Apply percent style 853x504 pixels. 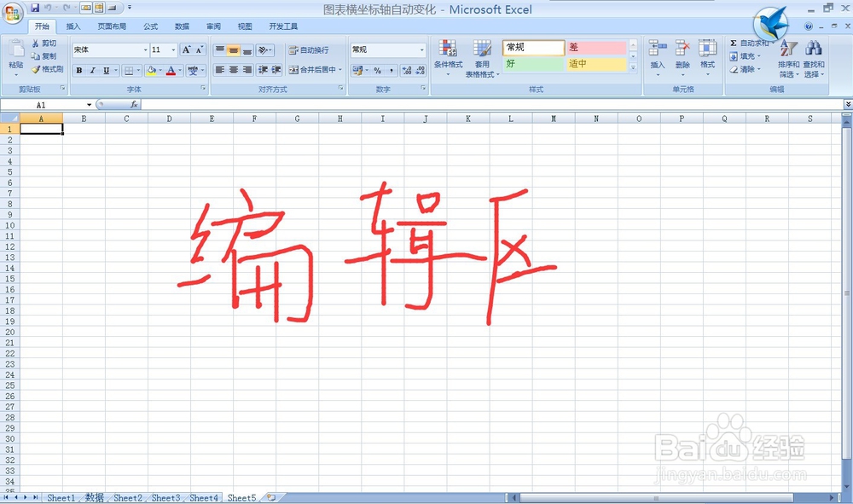point(378,70)
